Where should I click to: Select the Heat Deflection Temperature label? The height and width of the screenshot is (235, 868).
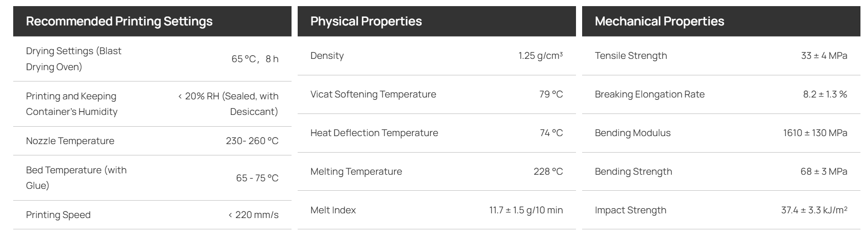click(374, 133)
